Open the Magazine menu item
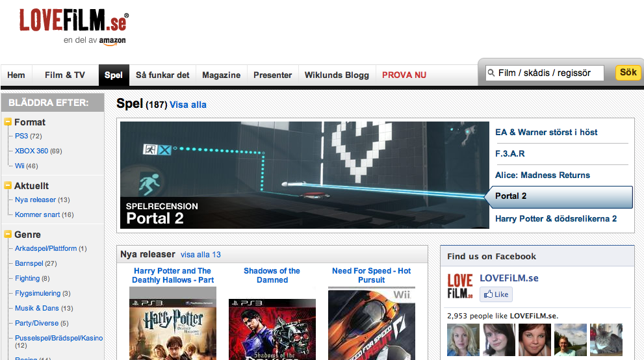 point(222,75)
